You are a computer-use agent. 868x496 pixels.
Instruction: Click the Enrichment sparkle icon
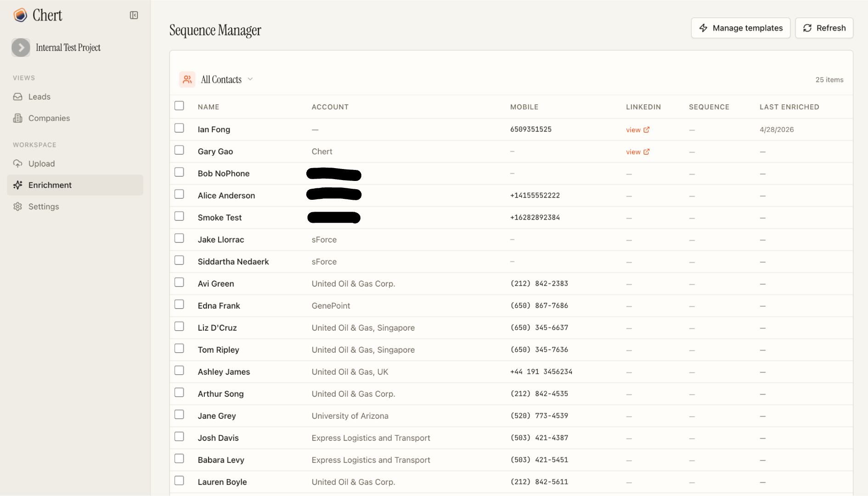18,185
